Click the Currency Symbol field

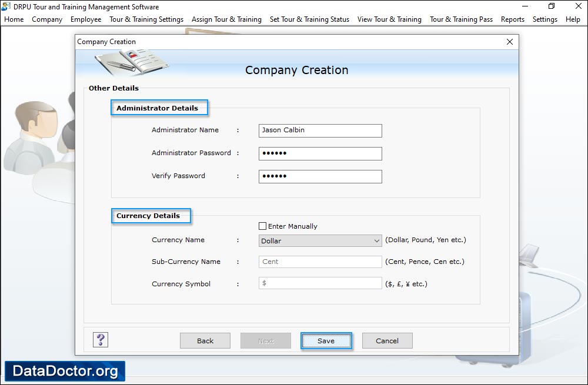point(320,283)
